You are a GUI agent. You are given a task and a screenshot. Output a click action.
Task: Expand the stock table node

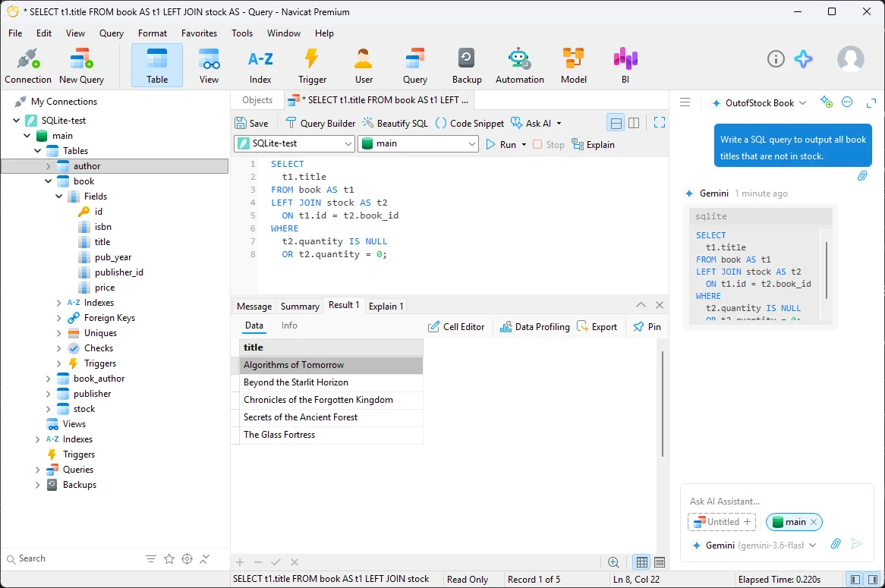coord(48,408)
